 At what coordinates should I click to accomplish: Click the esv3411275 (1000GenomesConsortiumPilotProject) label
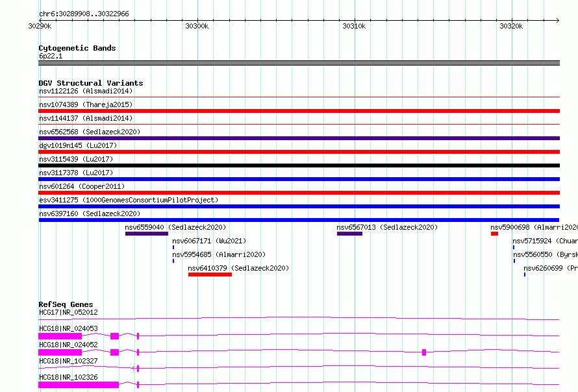click(x=129, y=200)
